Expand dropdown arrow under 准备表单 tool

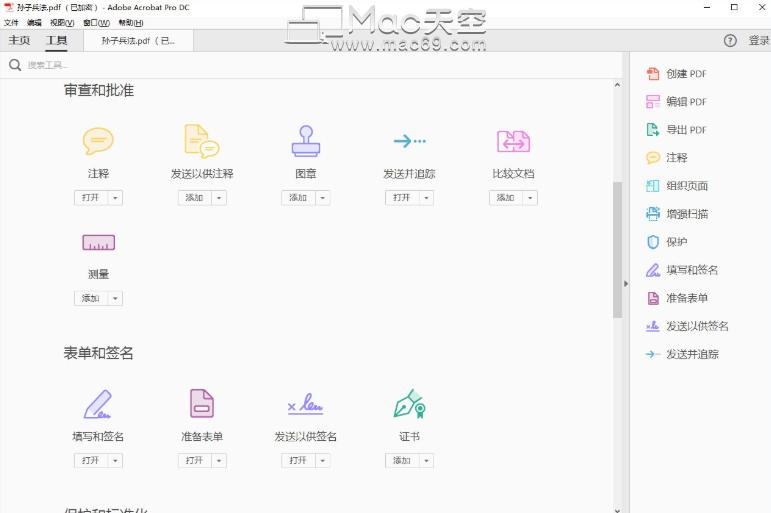[219, 461]
